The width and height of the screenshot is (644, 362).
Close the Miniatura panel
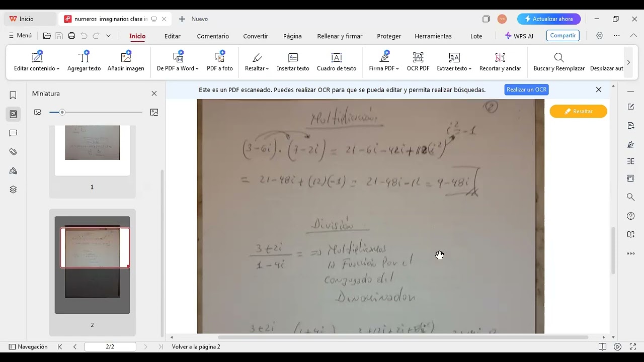tap(154, 94)
